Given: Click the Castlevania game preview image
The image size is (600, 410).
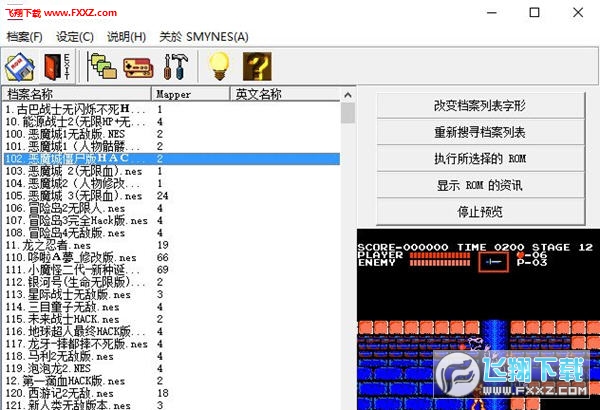Looking at the screenshot, I should 478,319.
